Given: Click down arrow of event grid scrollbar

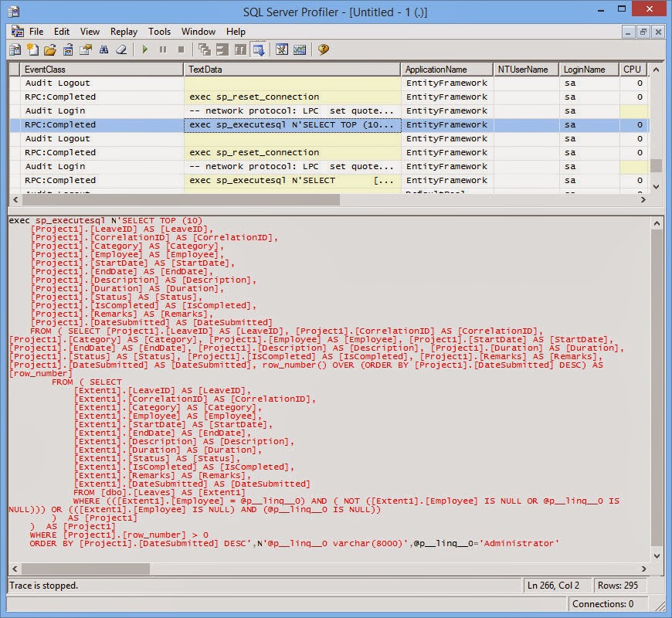Looking at the screenshot, I should pos(656,186).
